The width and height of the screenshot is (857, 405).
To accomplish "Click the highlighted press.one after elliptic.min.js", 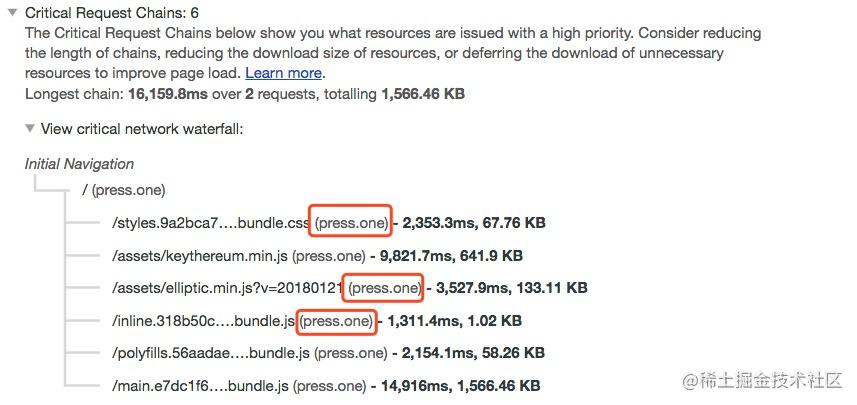I will 383,287.
